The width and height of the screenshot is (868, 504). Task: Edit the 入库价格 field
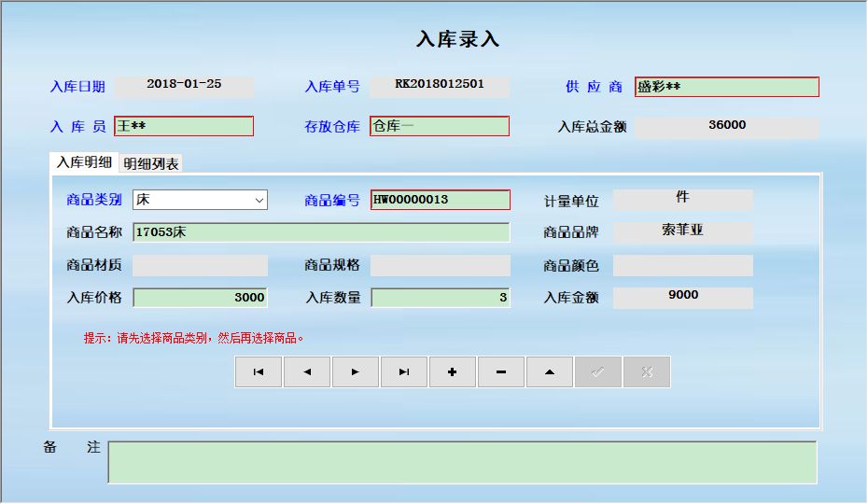coord(200,298)
